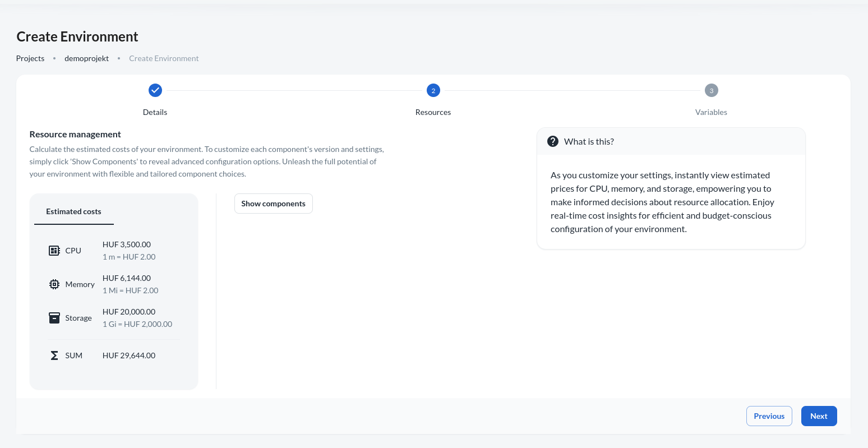The height and width of the screenshot is (448, 868).
Task: Click the Details step label
Action: pos(155,112)
